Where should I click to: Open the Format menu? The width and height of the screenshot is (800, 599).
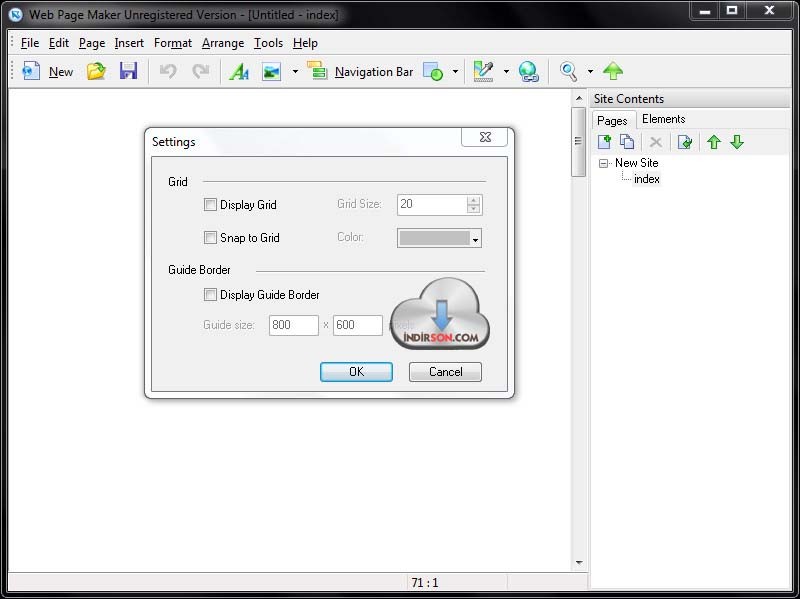tap(173, 43)
